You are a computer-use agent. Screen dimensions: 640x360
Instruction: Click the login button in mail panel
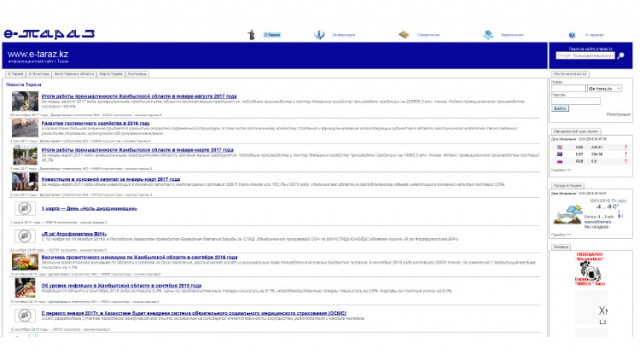(560, 109)
